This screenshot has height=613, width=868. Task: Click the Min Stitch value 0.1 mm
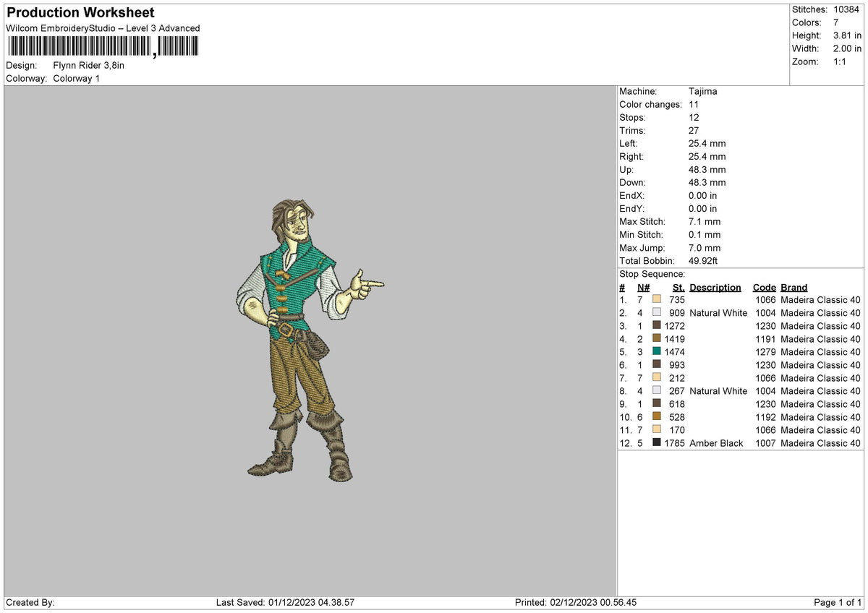pos(705,235)
